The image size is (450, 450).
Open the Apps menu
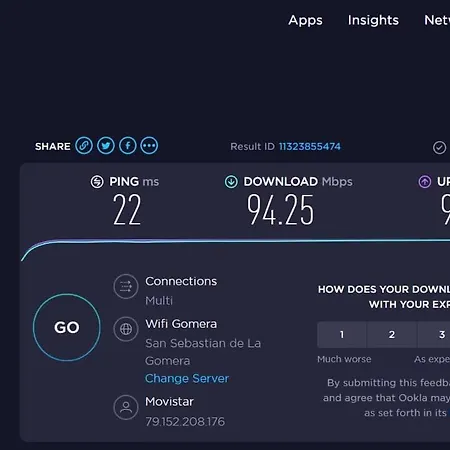pos(305,20)
